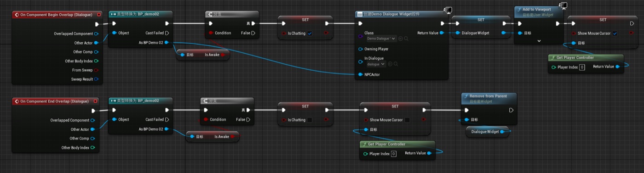
Task: Click Other Comp pin on Begin Overlap node
Action: pos(96,52)
